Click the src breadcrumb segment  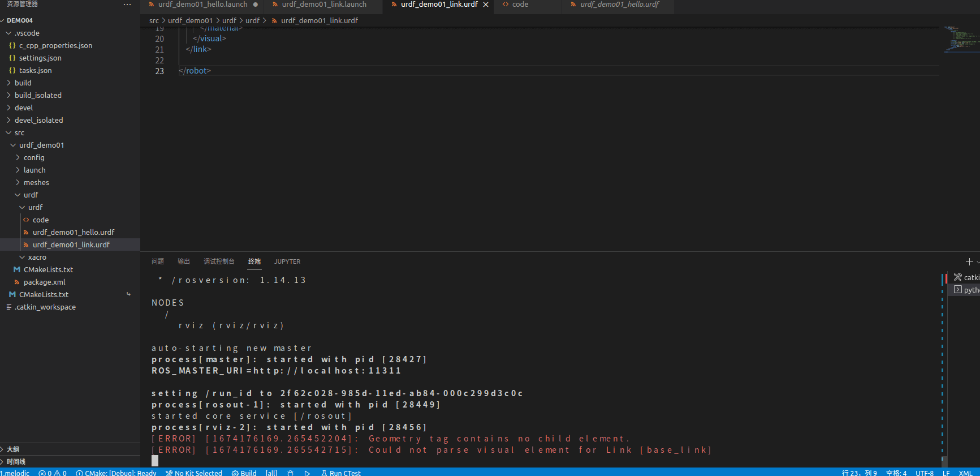click(154, 20)
